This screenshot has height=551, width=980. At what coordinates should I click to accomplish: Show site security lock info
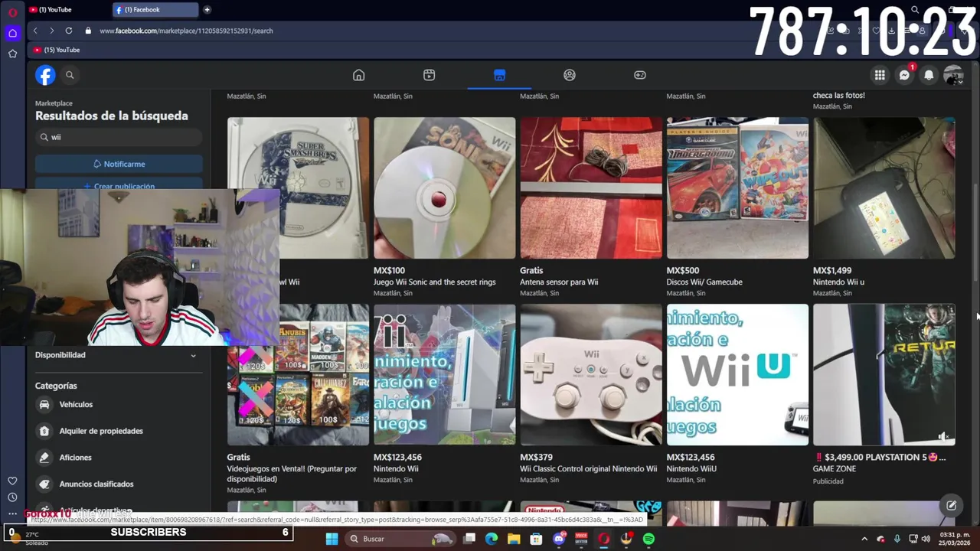tap(88, 31)
